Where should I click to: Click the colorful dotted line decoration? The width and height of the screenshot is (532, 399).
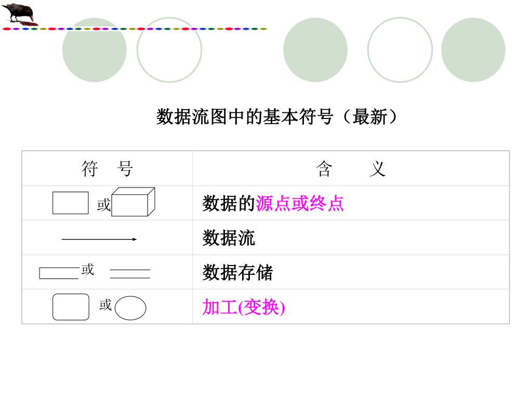(135, 29)
